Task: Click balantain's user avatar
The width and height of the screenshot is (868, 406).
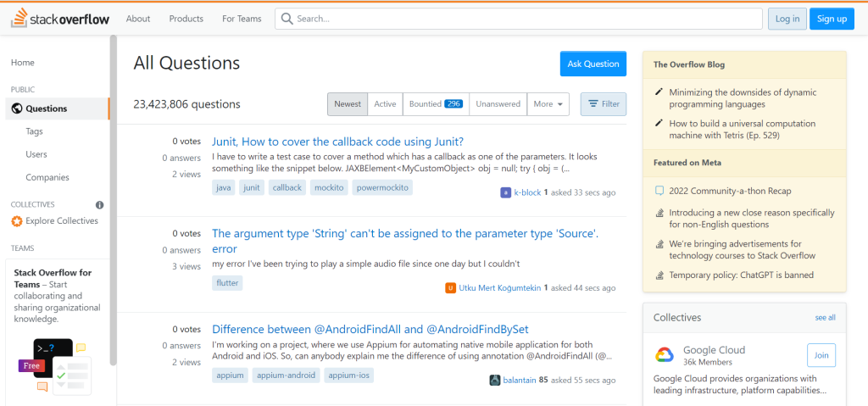Action: click(x=495, y=380)
